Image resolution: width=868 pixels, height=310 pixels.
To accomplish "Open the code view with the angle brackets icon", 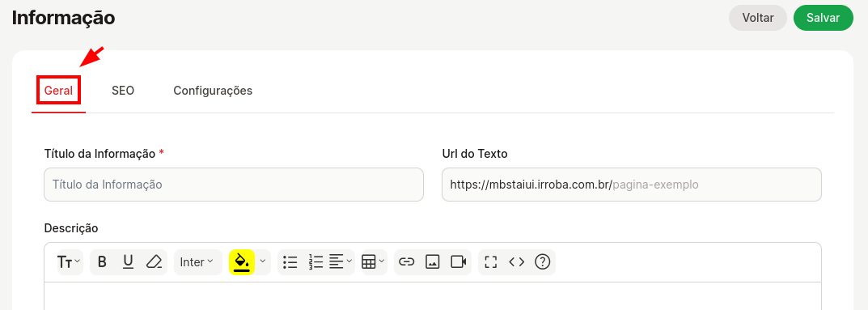I will pyautogui.click(x=516, y=261).
